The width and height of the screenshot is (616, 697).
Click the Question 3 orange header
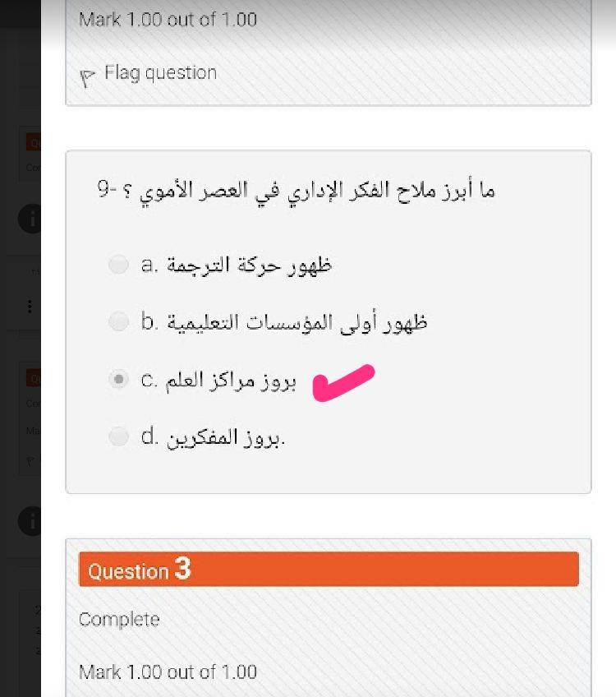(329, 570)
